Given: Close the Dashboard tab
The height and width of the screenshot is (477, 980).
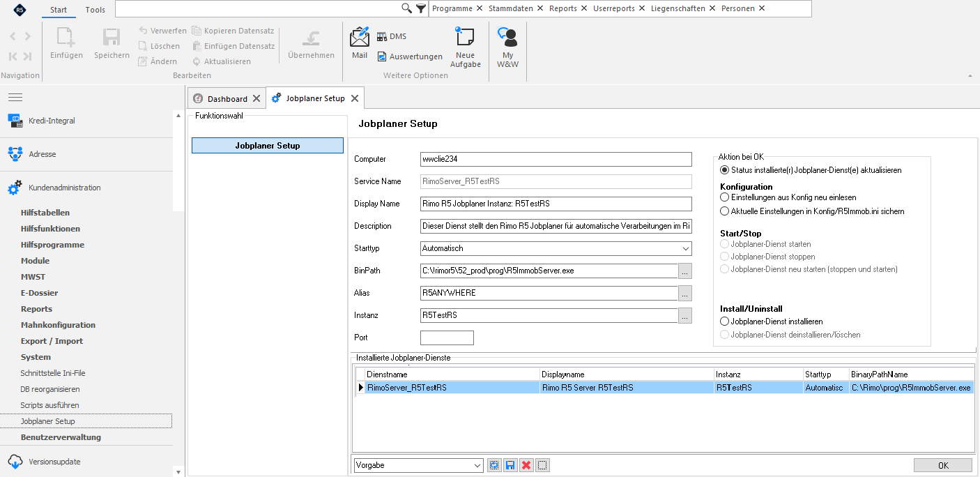Looking at the screenshot, I should point(257,99).
